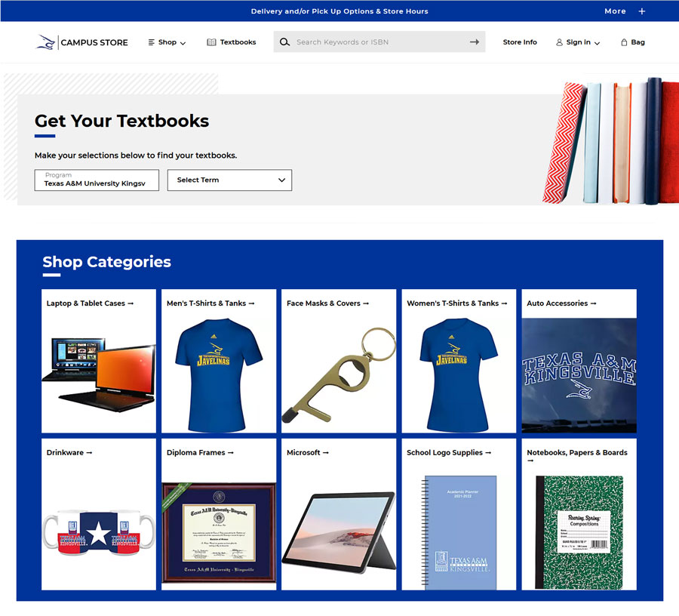
Task: Click the Program field showing Texas A&M University
Action: pyautogui.click(x=97, y=180)
